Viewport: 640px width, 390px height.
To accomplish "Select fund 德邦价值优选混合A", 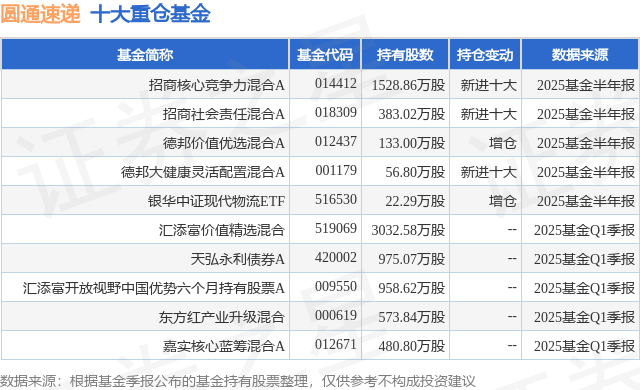I will coord(223,143).
